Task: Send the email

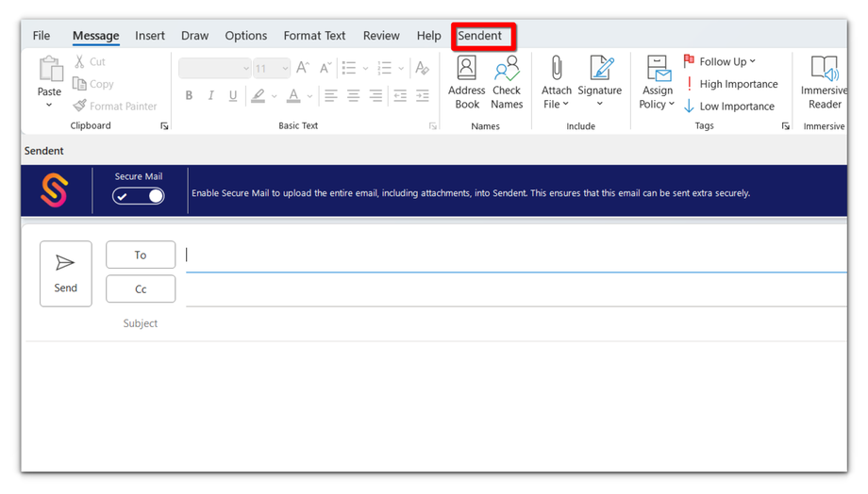Action: click(65, 273)
